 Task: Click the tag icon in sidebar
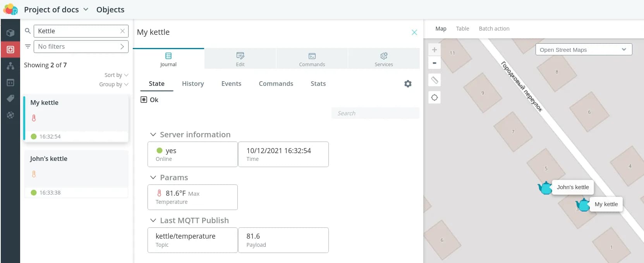tap(10, 99)
